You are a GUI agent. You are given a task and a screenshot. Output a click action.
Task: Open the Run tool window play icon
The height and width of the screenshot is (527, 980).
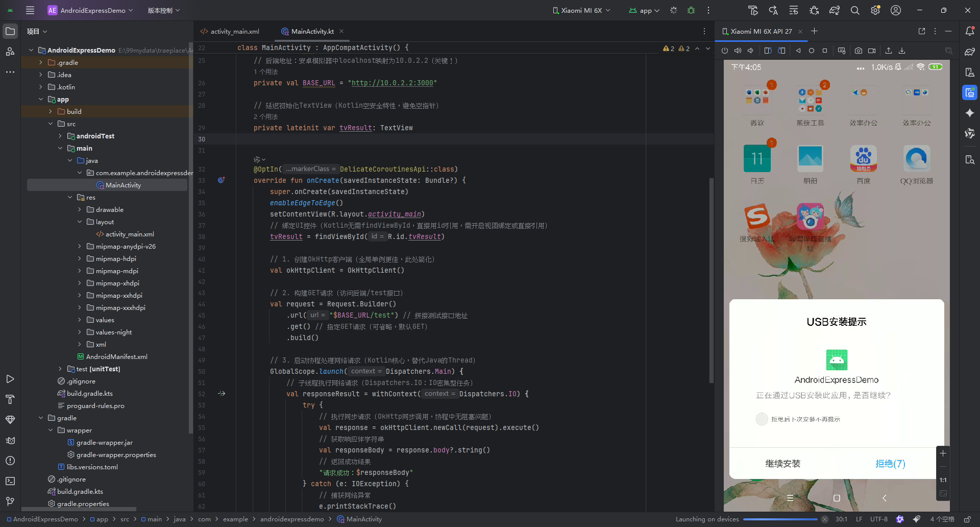[x=10, y=379]
